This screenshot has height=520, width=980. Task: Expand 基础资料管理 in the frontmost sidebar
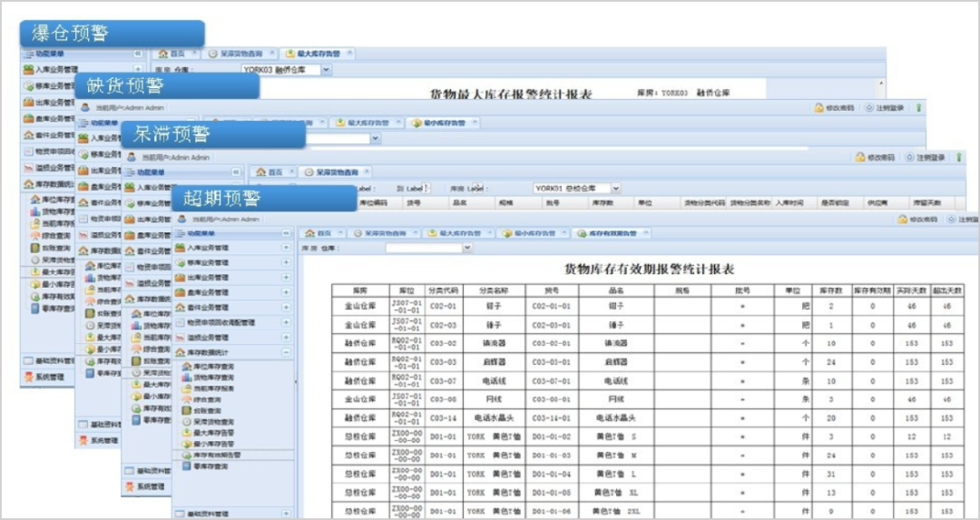click(x=285, y=514)
